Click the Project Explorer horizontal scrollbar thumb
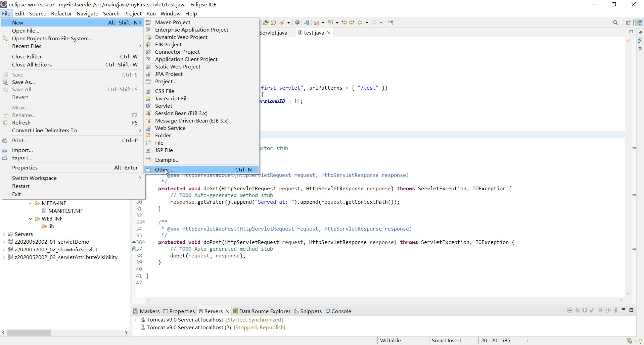This screenshot has height=345, width=644. point(29,333)
